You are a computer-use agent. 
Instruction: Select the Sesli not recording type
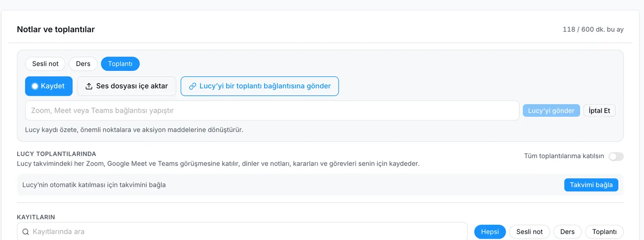(46, 64)
